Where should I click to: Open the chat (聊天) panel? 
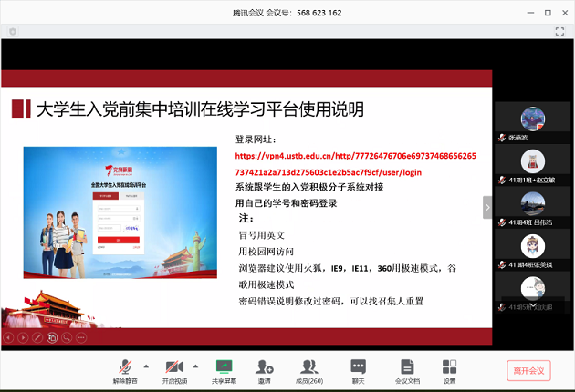[x=358, y=367]
